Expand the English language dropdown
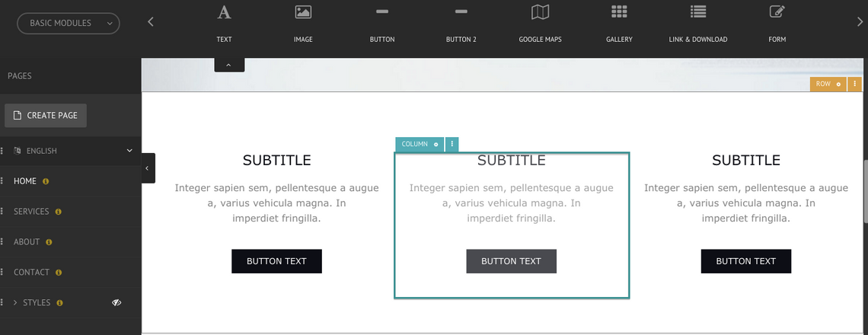The image size is (868, 335). tap(129, 151)
